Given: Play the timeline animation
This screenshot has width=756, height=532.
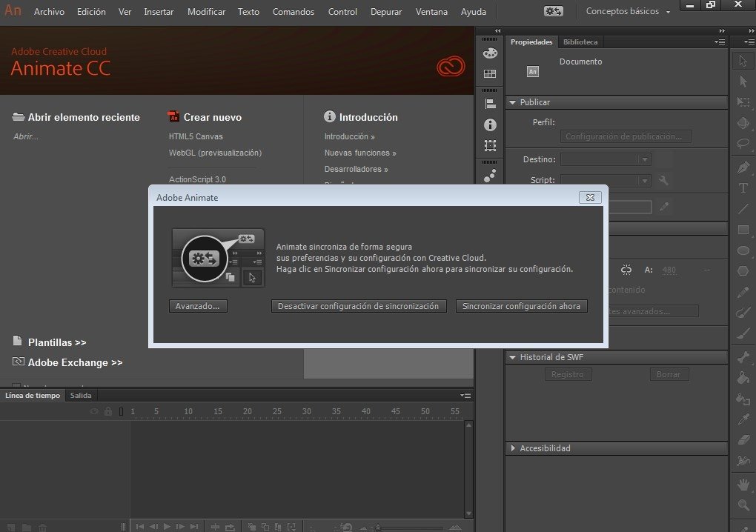Looking at the screenshot, I should coord(167,527).
